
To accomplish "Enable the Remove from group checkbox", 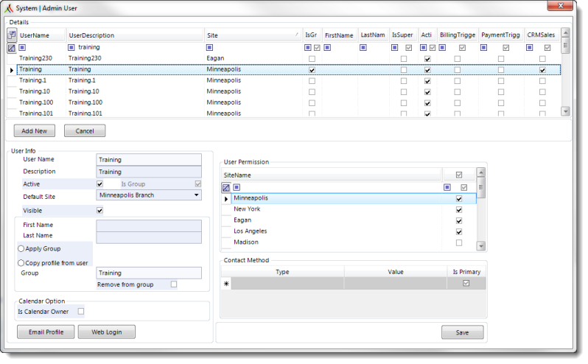I will point(174,284).
